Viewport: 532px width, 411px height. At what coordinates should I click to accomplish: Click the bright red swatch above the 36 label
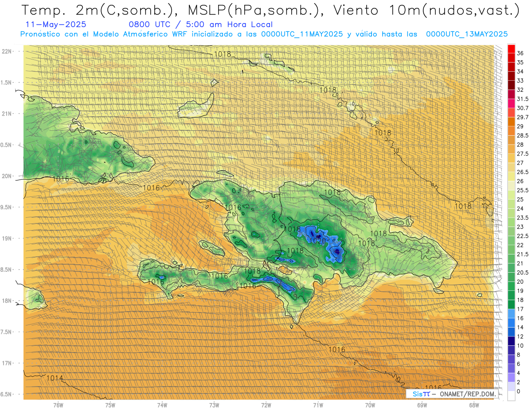[511, 48]
